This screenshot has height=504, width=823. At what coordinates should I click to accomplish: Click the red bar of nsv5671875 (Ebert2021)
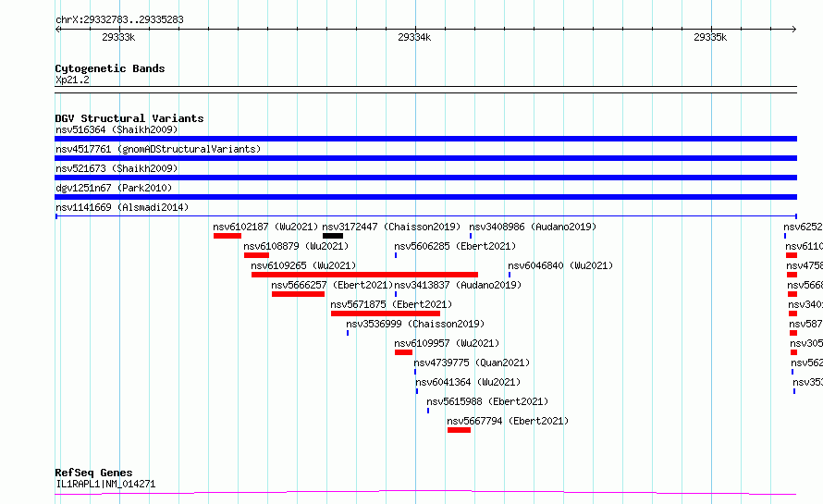386,313
